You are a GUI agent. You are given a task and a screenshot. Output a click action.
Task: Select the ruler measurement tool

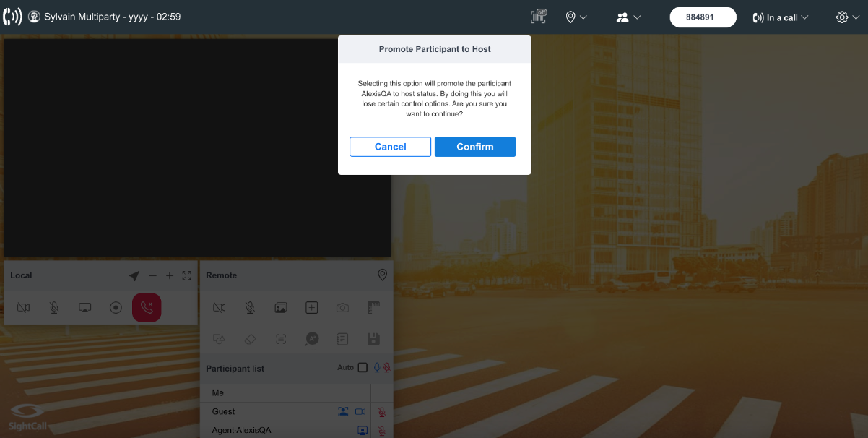373,308
